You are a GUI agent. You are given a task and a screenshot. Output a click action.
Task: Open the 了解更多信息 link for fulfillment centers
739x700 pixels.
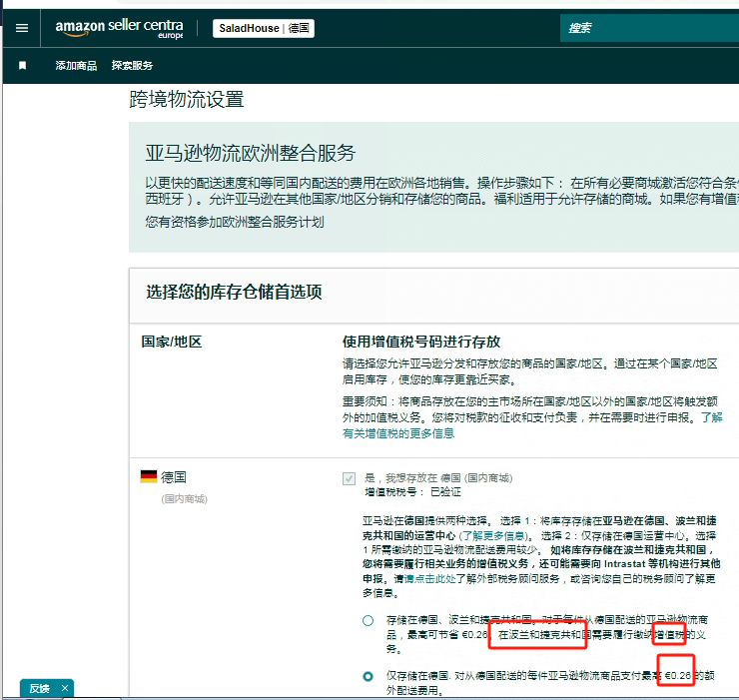click(493, 536)
